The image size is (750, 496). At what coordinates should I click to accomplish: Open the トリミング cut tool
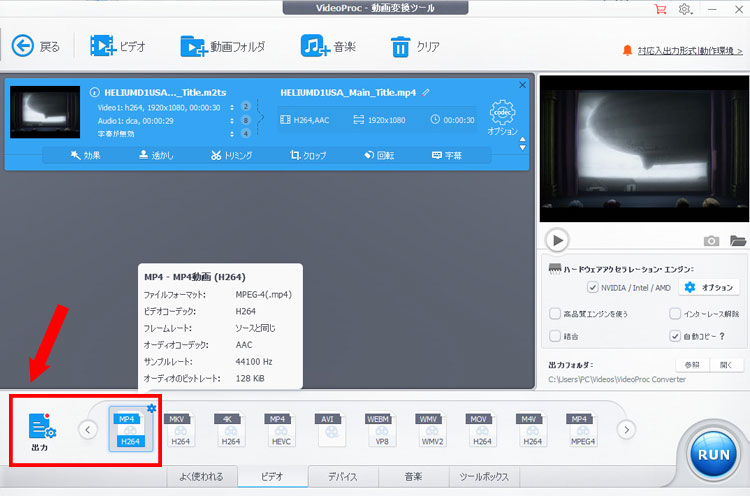coord(232,155)
